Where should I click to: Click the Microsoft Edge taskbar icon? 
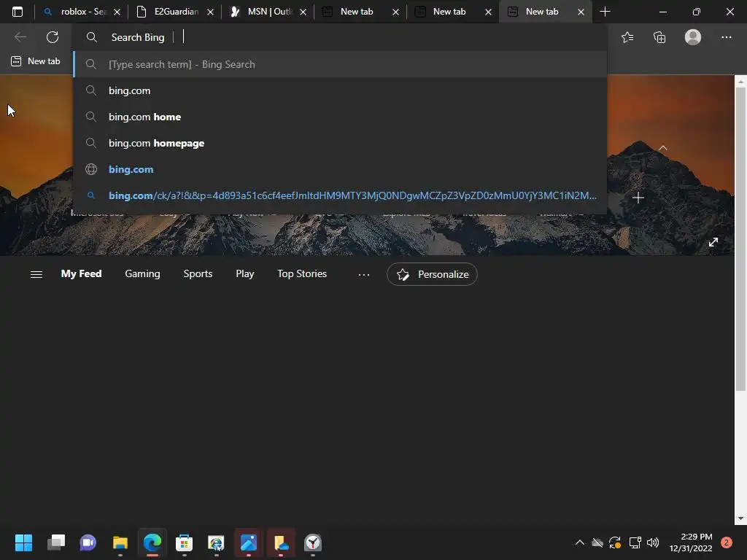(152, 542)
